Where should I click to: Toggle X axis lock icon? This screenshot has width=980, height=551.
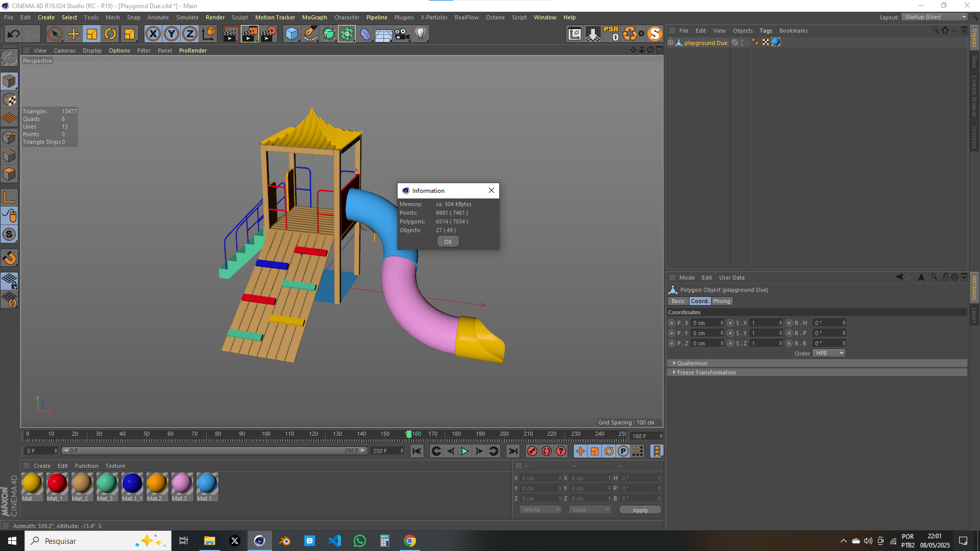[153, 34]
